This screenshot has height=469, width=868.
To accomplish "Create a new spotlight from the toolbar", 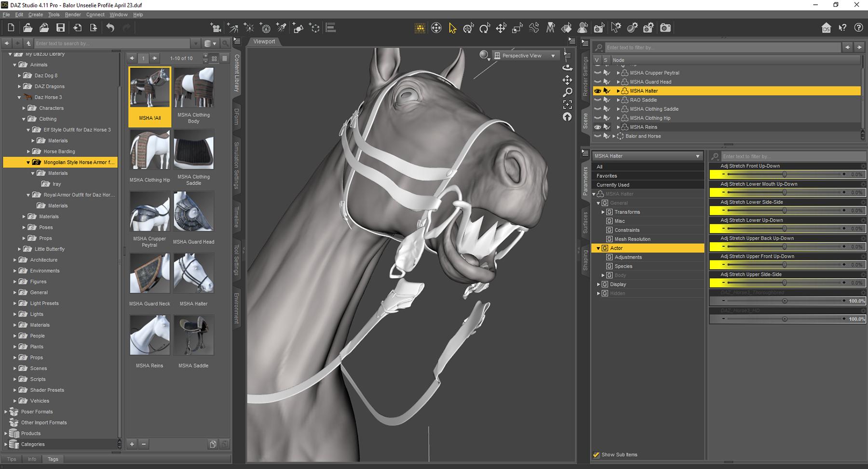I will click(282, 28).
